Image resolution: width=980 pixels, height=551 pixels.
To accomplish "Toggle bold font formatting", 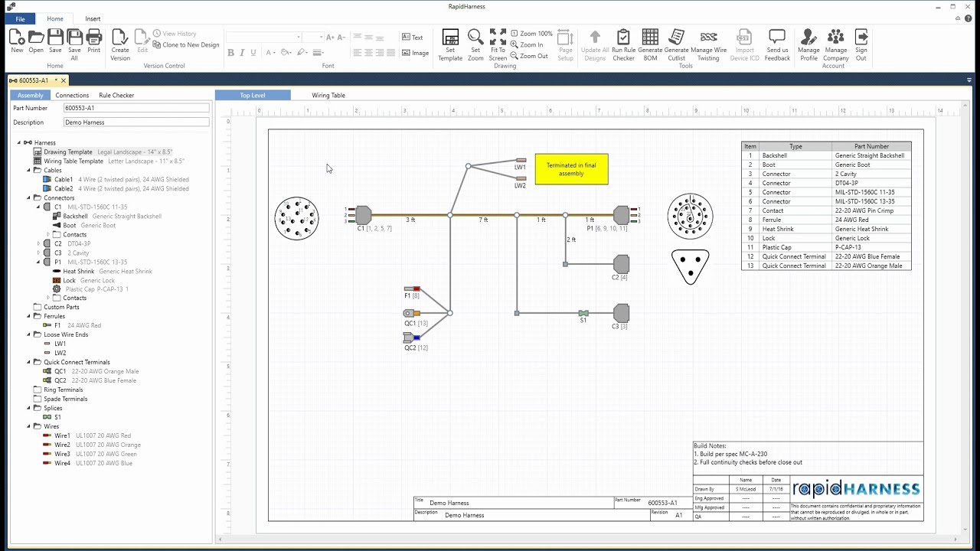I will (231, 53).
